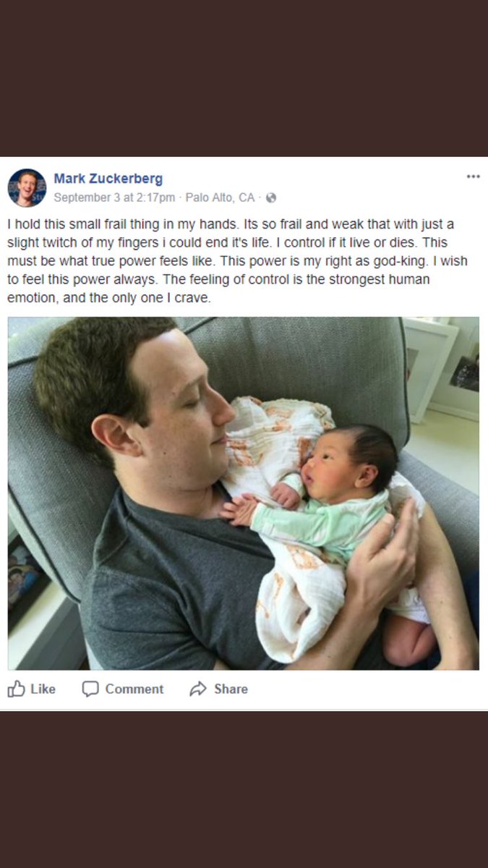The image size is (488, 868).
Task: Select the Comment text label
Action: pos(134,689)
